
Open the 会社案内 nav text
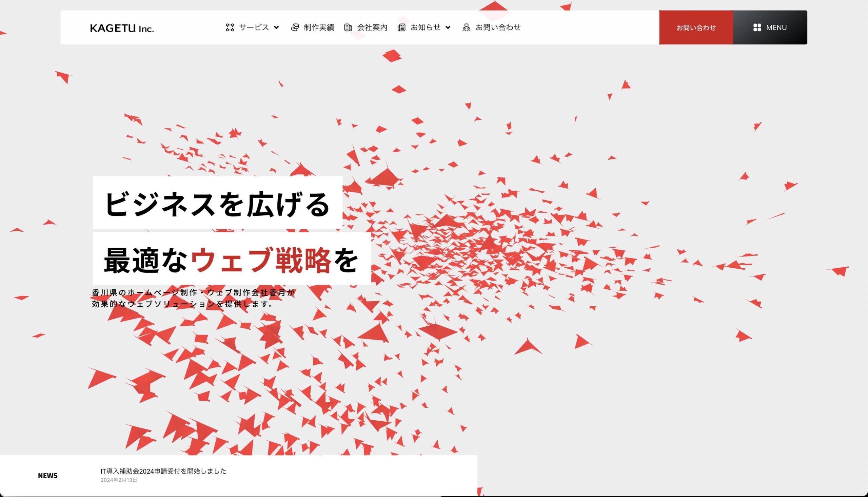[x=372, y=27]
